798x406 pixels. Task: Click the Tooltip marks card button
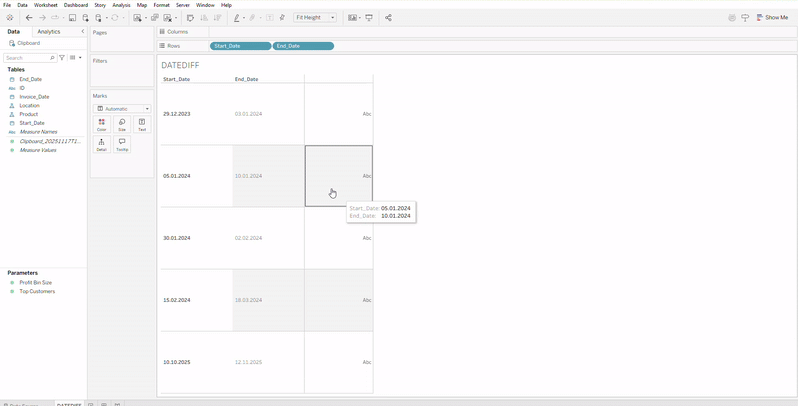(x=122, y=144)
